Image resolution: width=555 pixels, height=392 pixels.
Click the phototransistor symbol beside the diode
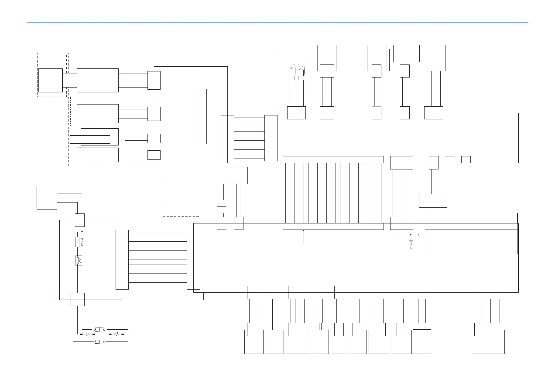coord(301,68)
